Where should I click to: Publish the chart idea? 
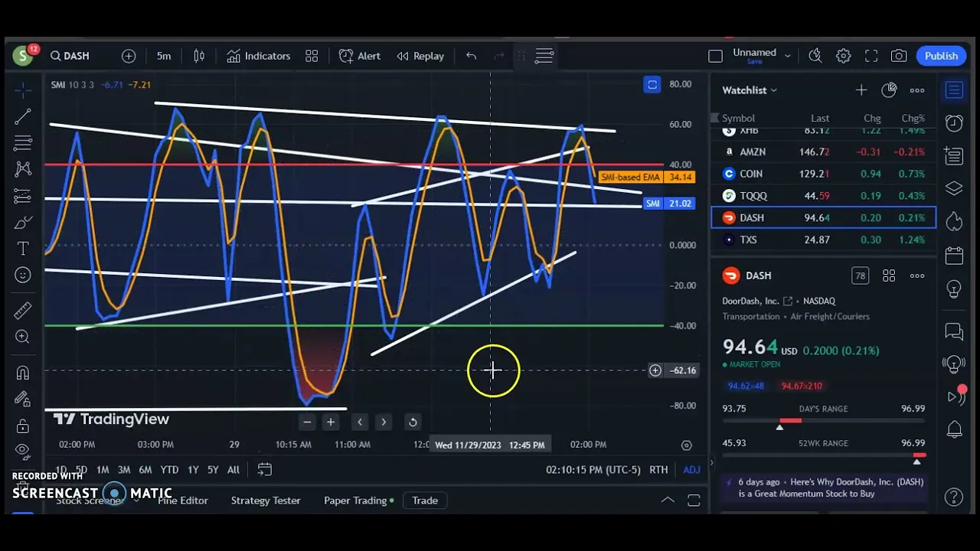click(941, 56)
